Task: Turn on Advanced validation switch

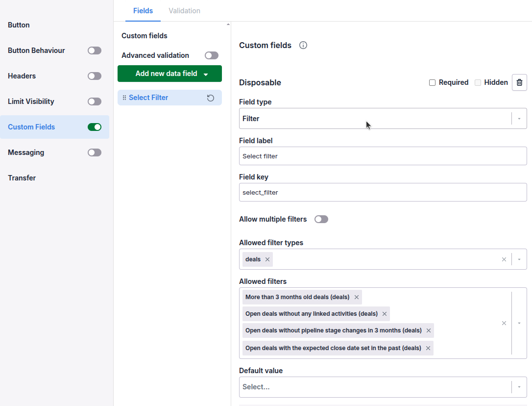Action: coord(211,55)
